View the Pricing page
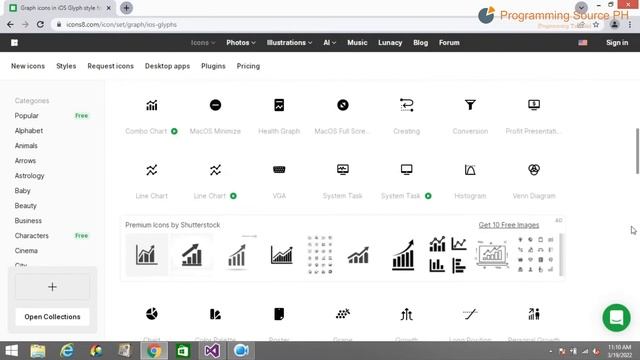Image resolution: width=640 pixels, height=360 pixels. [x=248, y=66]
